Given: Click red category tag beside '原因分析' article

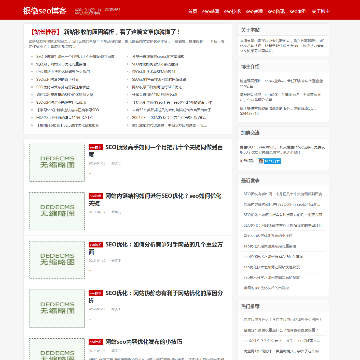Looking at the screenshot, I should pos(96,293).
